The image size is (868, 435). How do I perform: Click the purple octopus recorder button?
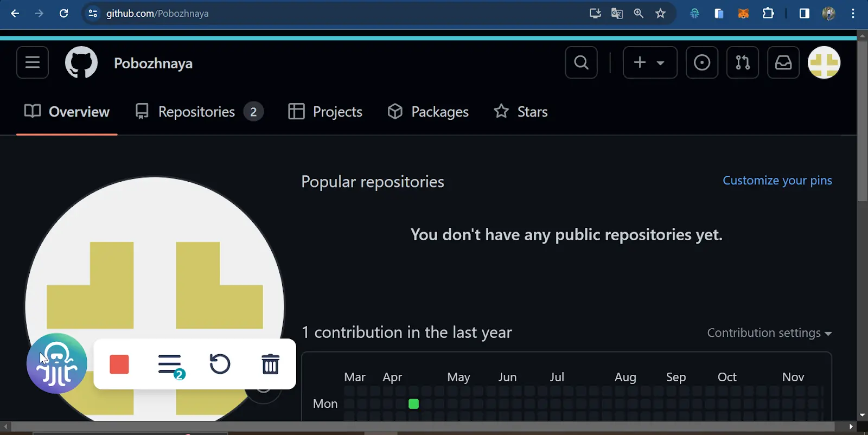pyautogui.click(x=57, y=363)
